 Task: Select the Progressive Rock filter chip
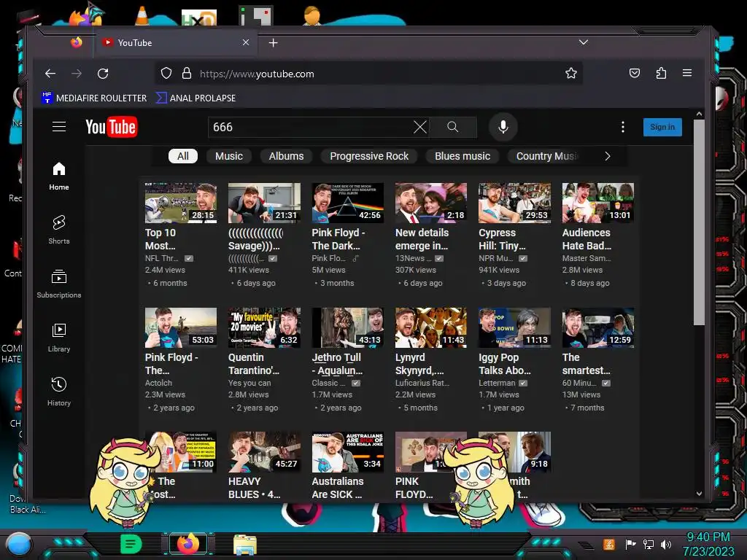click(368, 156)
